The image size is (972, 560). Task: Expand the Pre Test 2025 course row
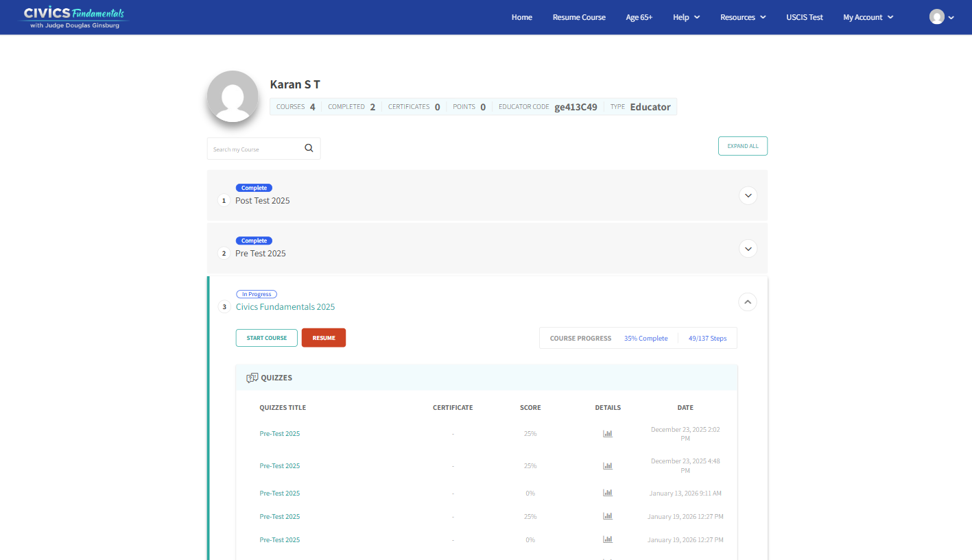tap(748, 248)
